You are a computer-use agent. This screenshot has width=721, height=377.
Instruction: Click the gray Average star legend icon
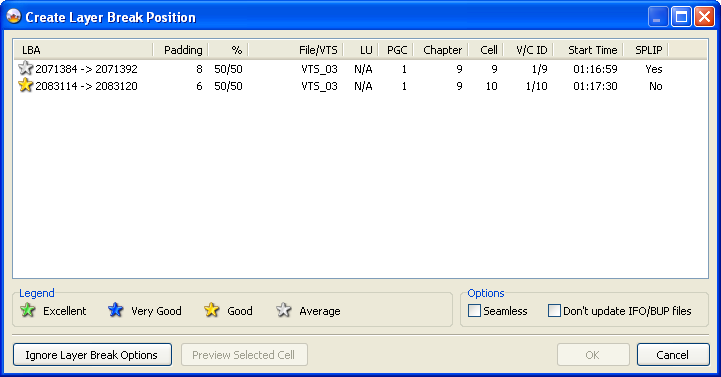(284, 310)
